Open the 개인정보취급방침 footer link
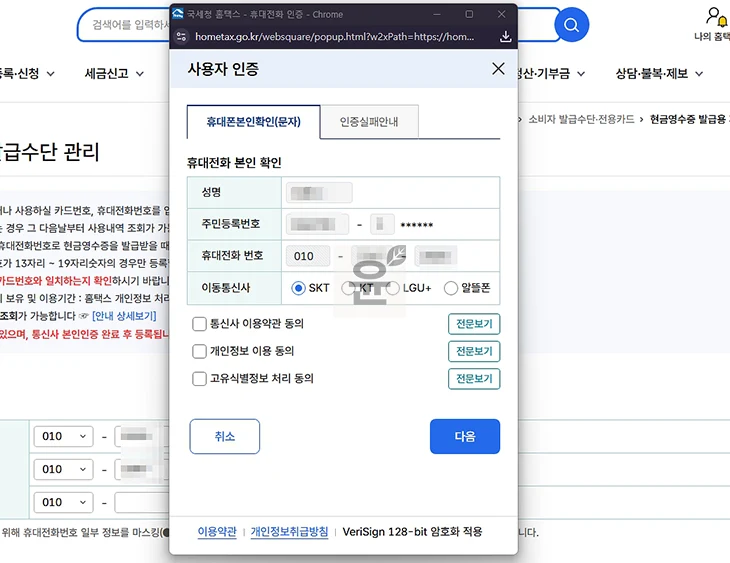 click(289, 532)
